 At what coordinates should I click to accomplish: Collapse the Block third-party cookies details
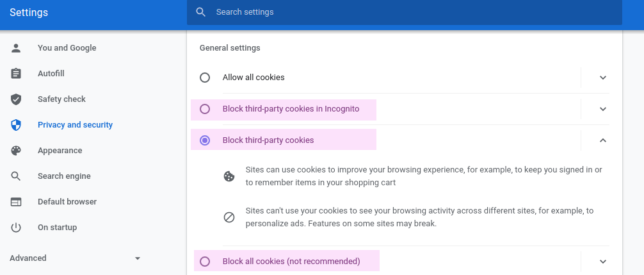tap(602, 140)
